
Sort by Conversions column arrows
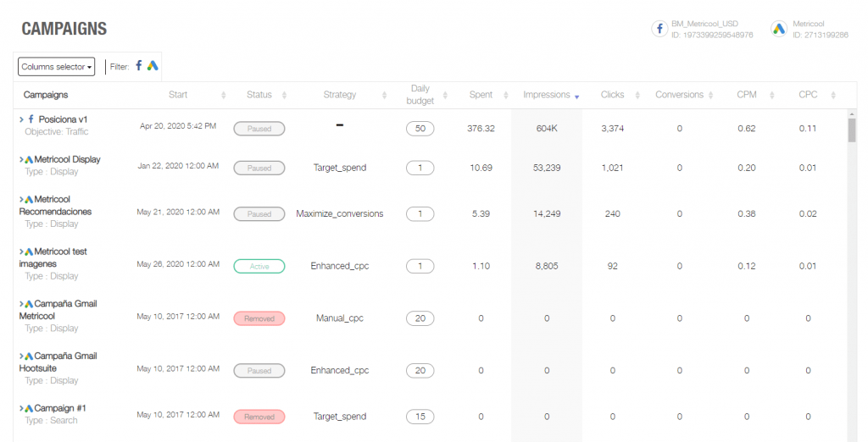[711, 95]
